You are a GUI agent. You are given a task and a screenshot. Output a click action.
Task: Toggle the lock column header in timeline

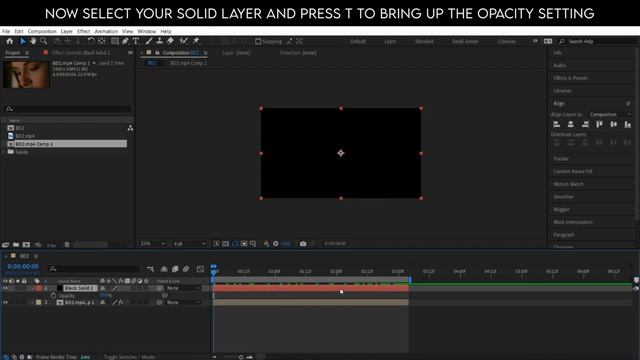coord(24,281)
